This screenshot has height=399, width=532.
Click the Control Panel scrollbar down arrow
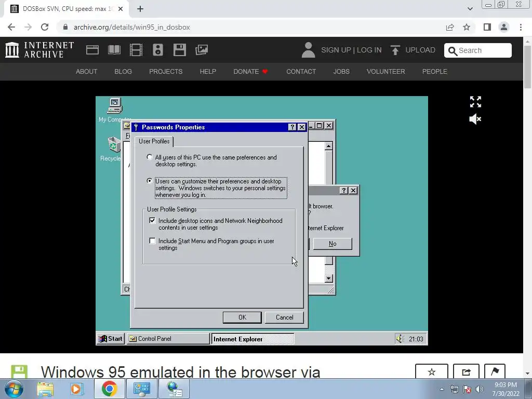click(x=328, y=278)
